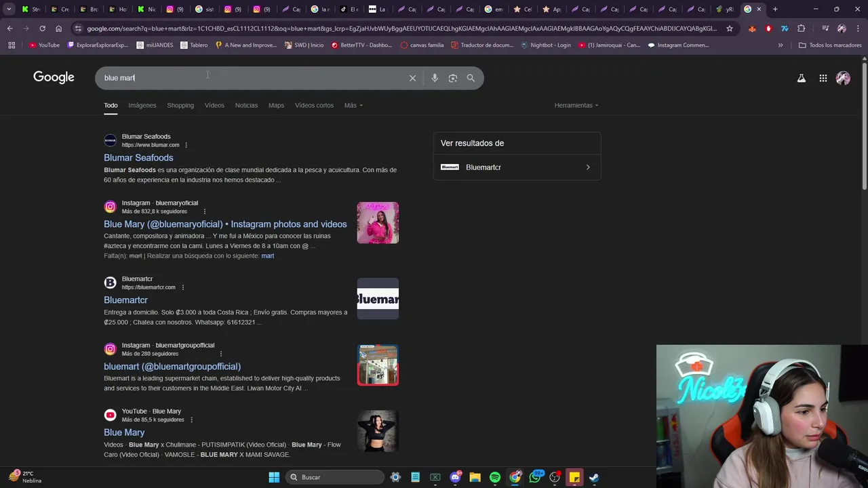Open Google Lens image search icon
The height and width of the screenshot is (488, 868).
(x=452, y=78)
